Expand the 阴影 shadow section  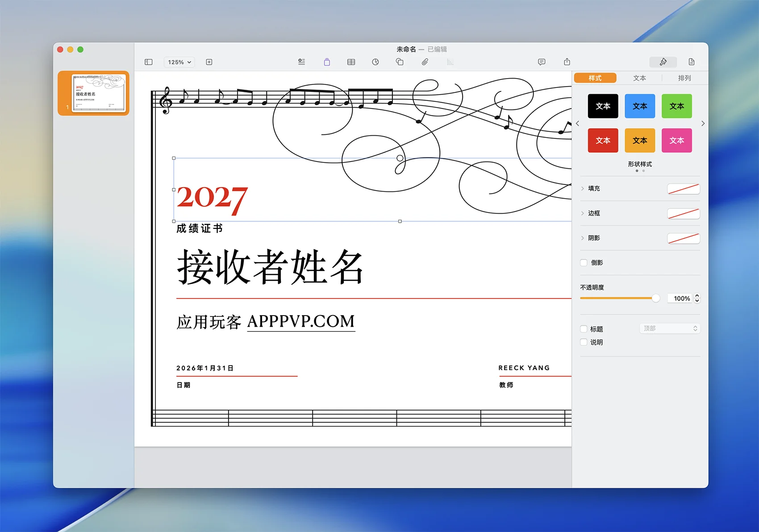(583, 238)
